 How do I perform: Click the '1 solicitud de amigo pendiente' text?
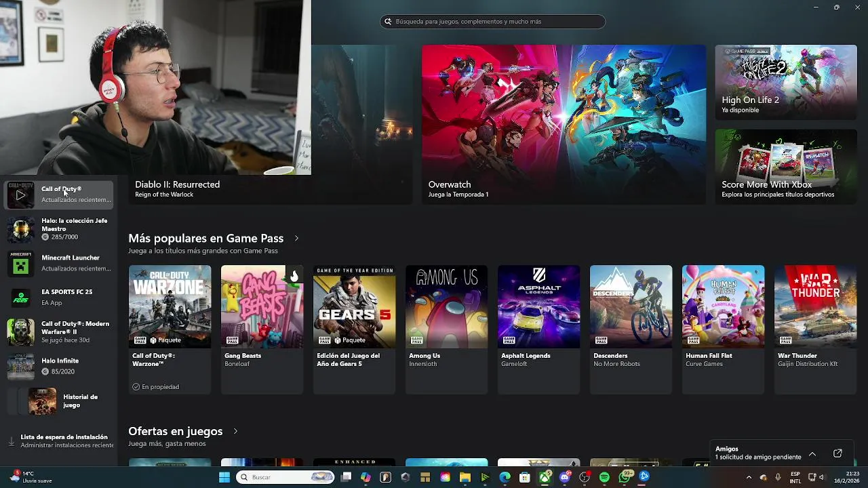coord(758,457)
